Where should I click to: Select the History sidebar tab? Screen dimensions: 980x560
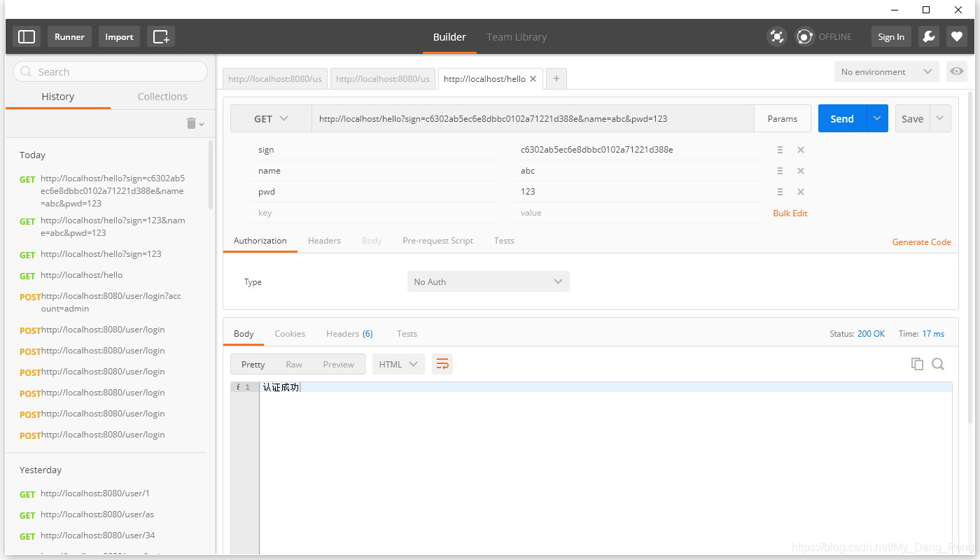click(x=58, y=97)
